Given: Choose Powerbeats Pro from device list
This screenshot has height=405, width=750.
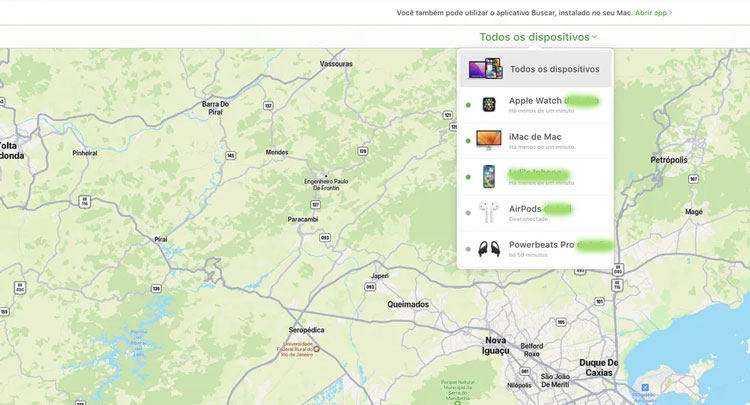Looking at the screenshot, I should coord(543,245).
